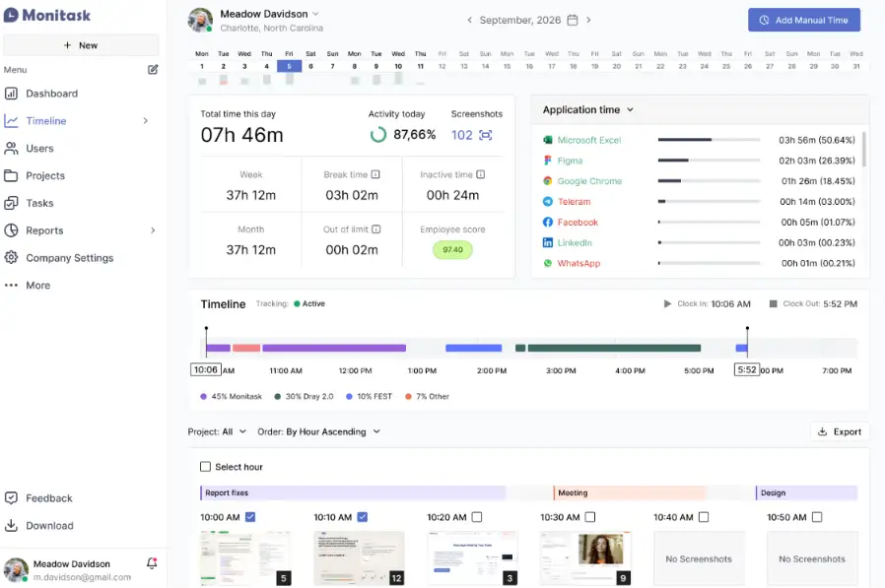Click the WhatsApp app icon

click(548, 264)
